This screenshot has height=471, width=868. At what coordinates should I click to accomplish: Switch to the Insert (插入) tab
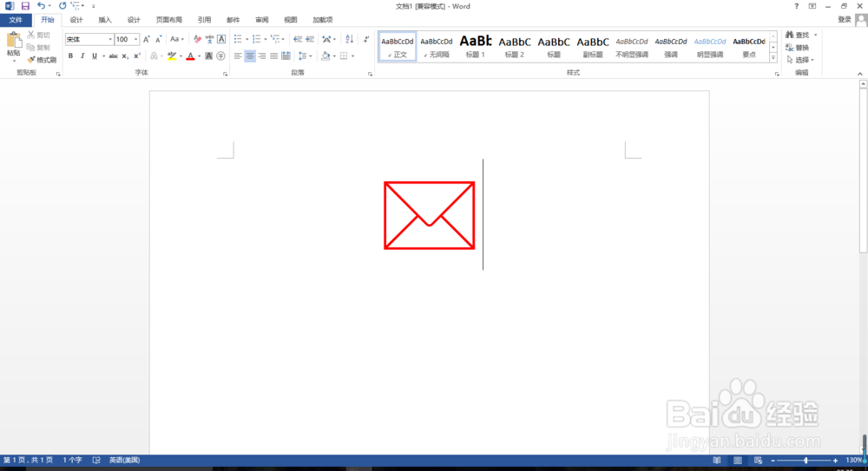click(105, 20)
